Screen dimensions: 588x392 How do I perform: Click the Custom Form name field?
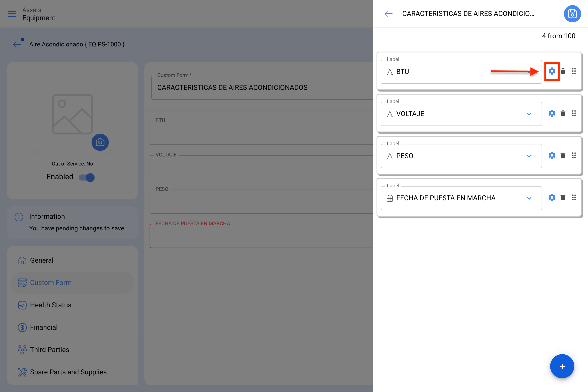[x=262, y=87]
